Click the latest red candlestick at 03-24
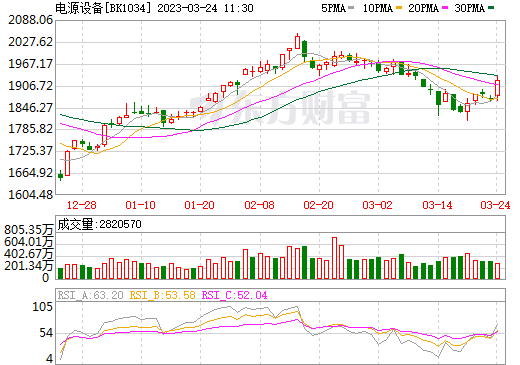 pyautogui.click(x=498, y=87)
